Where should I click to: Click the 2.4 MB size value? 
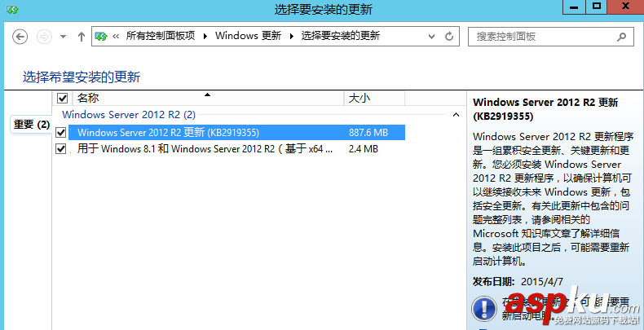pyautogui.click(x=363, y=149)
